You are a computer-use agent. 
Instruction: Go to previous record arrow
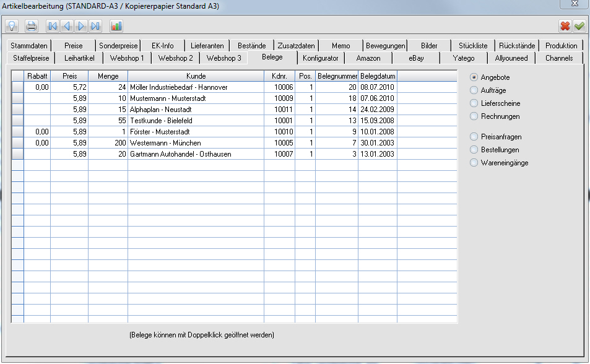pos(67,26)
